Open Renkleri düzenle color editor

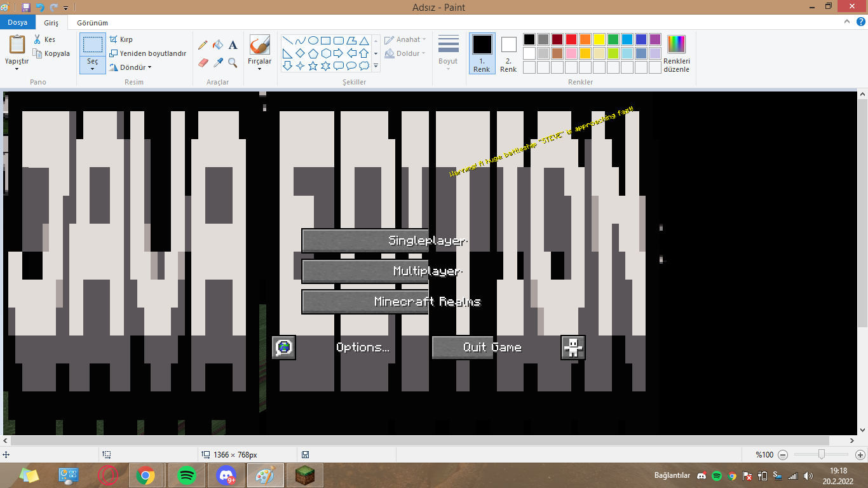pyautogui.click(x=677, y=53)
